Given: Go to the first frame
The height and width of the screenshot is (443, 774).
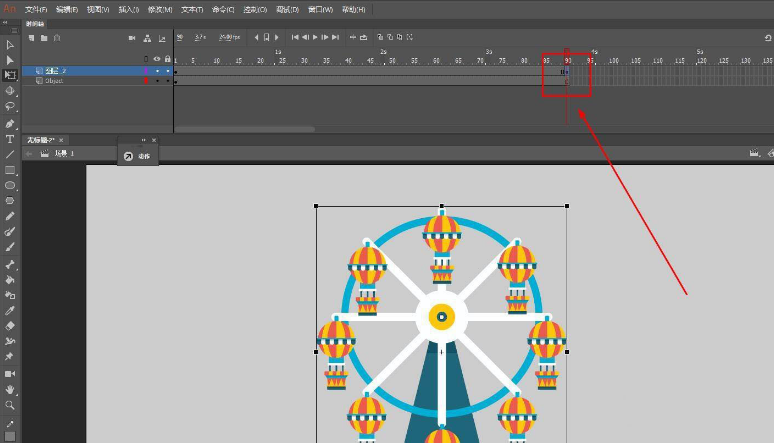Looking at the screenshot, I should [295, 37].
